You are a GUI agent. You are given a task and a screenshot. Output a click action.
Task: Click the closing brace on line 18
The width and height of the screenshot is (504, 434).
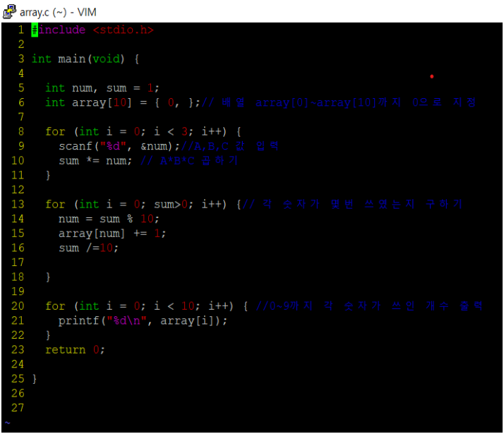(x=48, y=277)
